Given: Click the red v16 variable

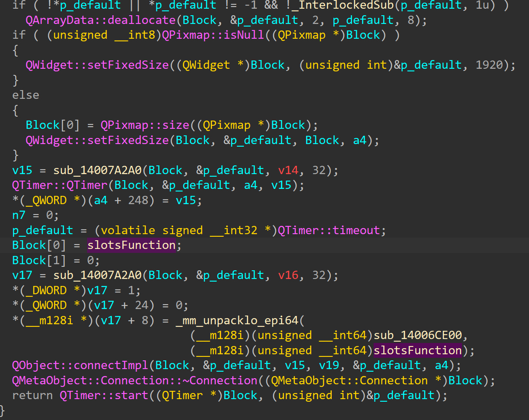Looking at the screenshot, I should tap(289, 275).
